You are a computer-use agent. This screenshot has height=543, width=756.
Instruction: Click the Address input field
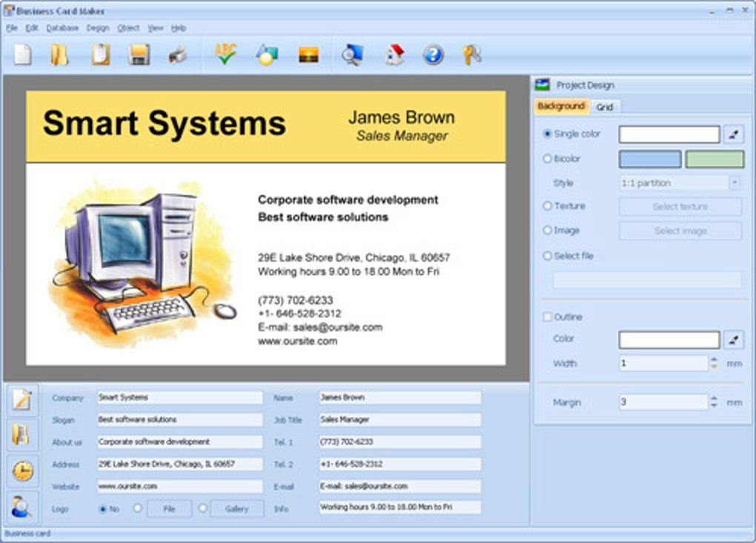tap(180, 464)
